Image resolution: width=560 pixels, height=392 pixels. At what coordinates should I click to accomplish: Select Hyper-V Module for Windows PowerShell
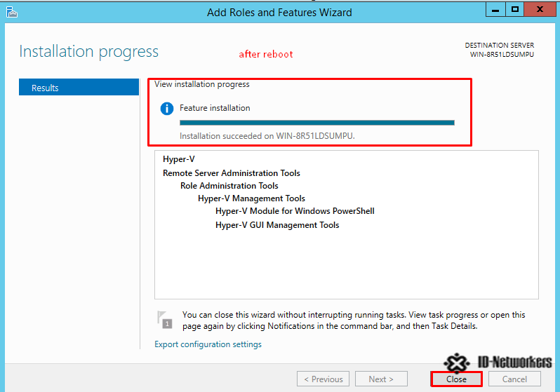tap(295, 211)
